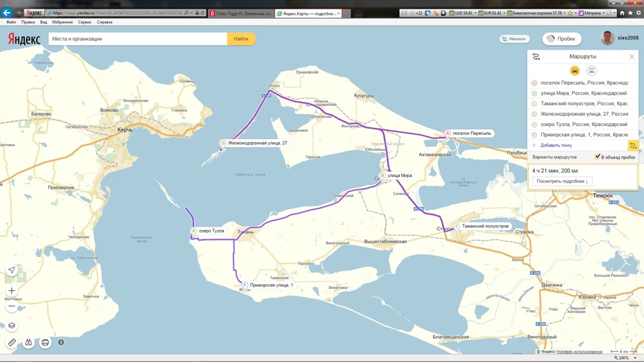Click the black play-arrow toolbar icon
This screenshot has height=362, width=644.
click(443, 13)
